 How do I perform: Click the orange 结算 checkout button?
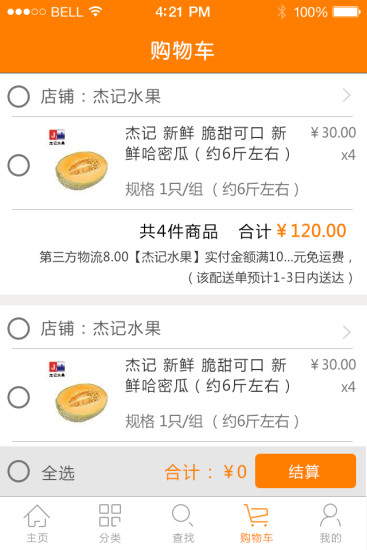coord(305,471)
